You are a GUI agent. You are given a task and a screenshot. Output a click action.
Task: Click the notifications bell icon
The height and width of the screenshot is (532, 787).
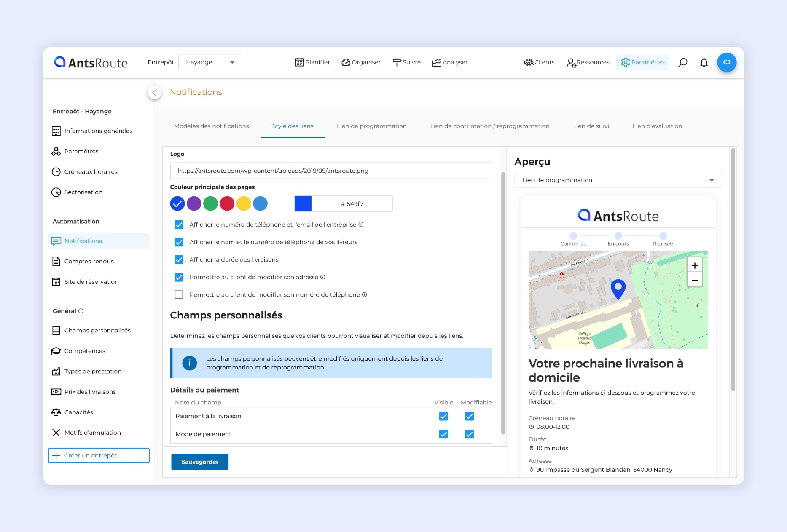[x=704, y=63]
